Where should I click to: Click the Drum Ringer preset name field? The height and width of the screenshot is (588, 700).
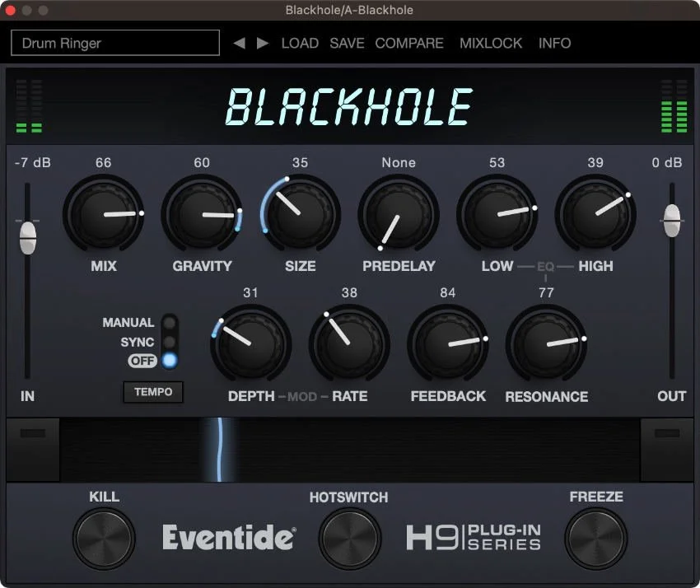pos(115,43)
